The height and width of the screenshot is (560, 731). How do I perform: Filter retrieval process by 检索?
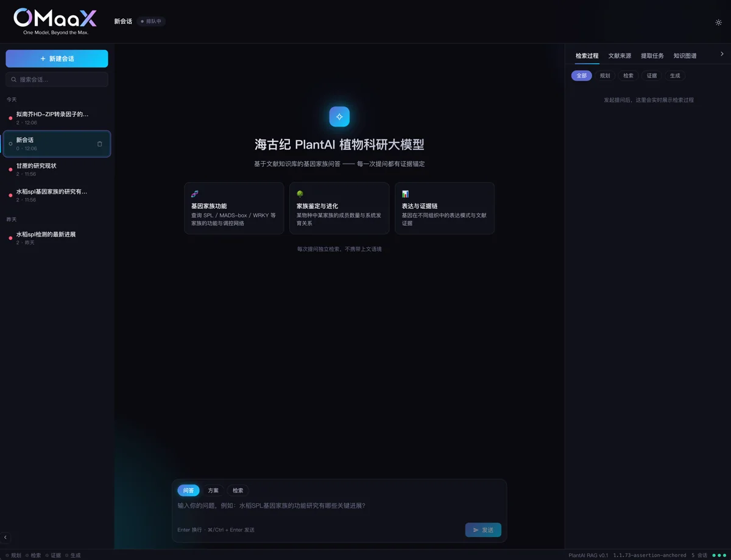pos(629,75)
